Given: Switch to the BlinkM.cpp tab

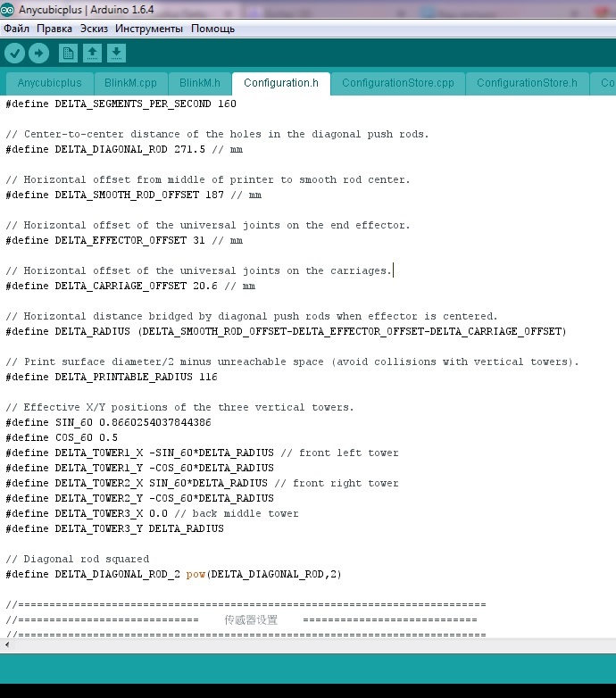Looking at the screenshot, I should click(x=130, y=83).
